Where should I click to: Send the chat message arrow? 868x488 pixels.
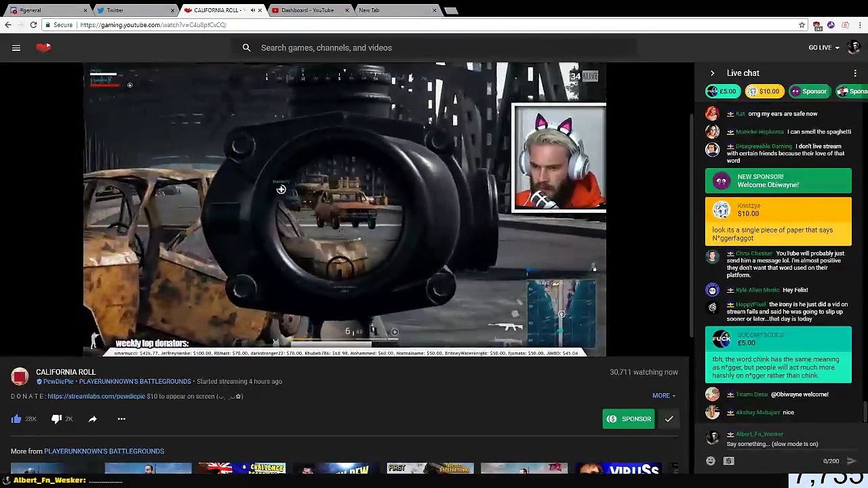851,461
